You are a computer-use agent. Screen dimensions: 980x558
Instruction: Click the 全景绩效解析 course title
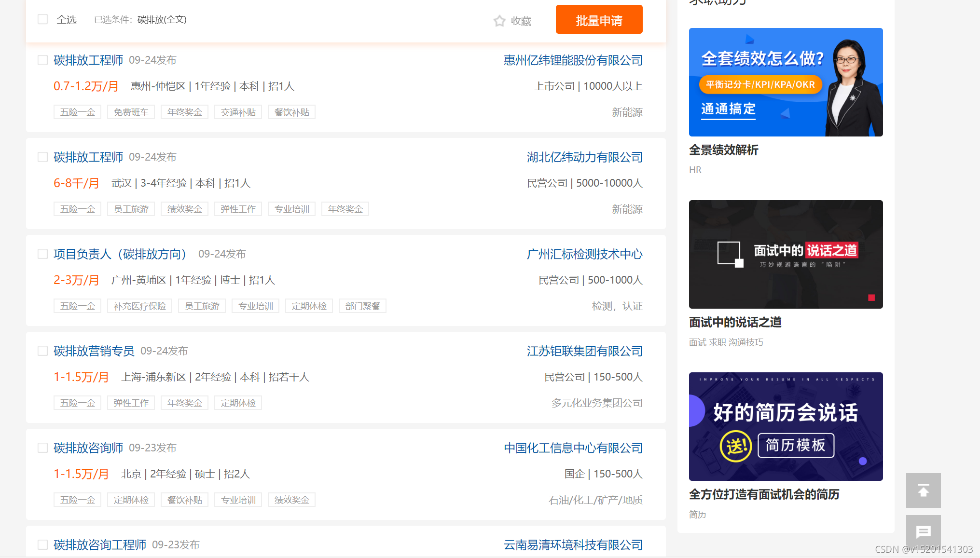(723, 150)
